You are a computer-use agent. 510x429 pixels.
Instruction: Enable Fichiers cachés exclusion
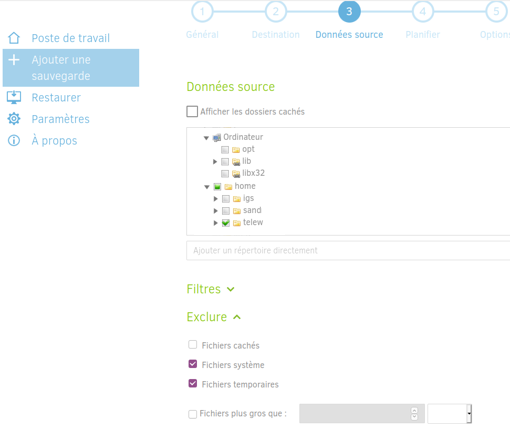click(193, 344)
